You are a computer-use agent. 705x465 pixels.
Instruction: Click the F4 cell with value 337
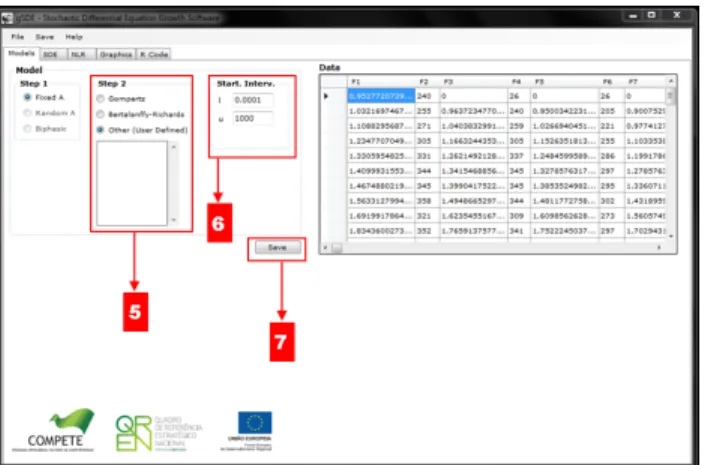[x=519, y=156]
